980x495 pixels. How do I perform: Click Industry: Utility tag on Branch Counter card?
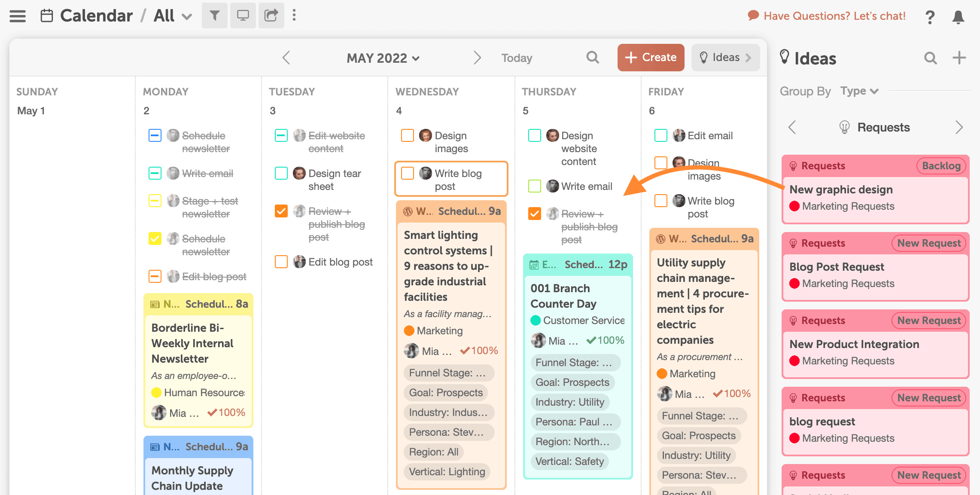[569, 402]
